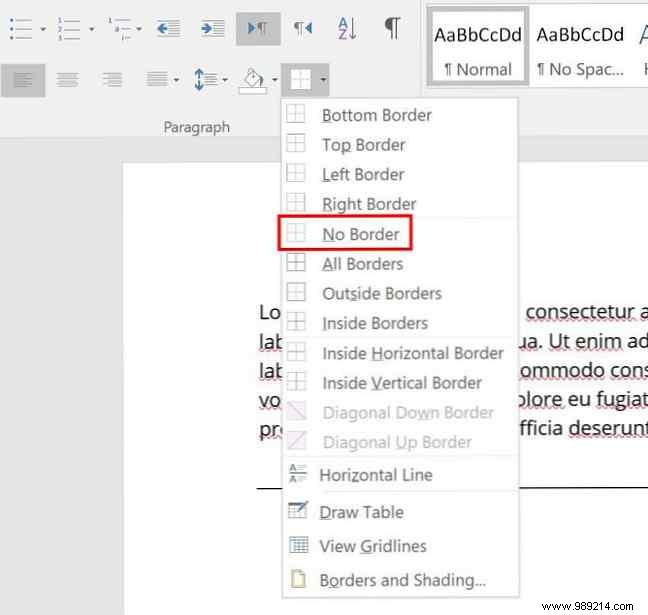Click the No Border grid icon
The width and height of the screenshot is (648, 615).
click(x=295, y=232)
